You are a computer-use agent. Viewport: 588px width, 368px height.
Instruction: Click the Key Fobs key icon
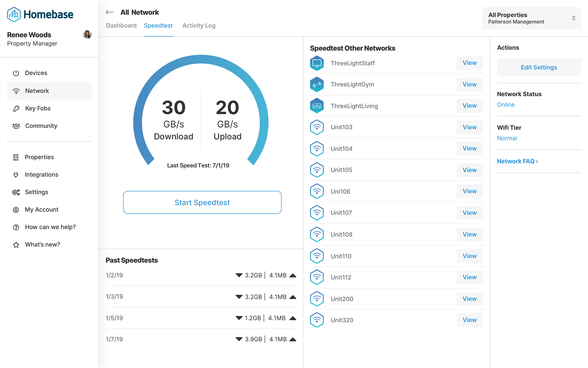16,109
